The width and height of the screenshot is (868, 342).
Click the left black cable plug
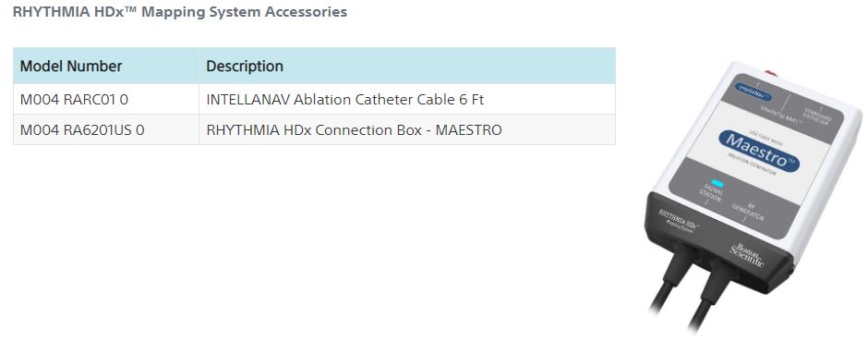(x=677, y=265)
